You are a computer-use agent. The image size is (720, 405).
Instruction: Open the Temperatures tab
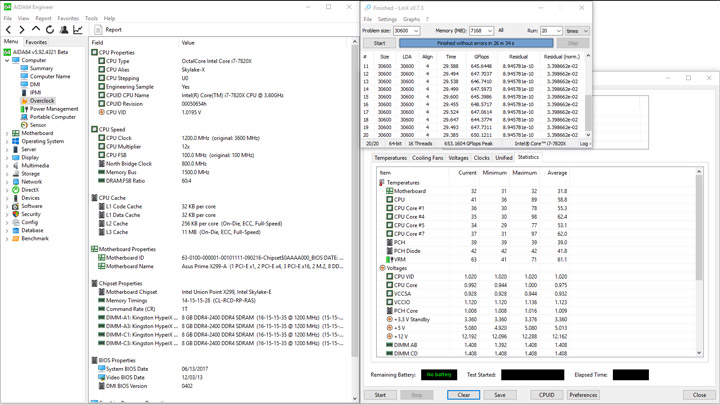tap(390, 158)
